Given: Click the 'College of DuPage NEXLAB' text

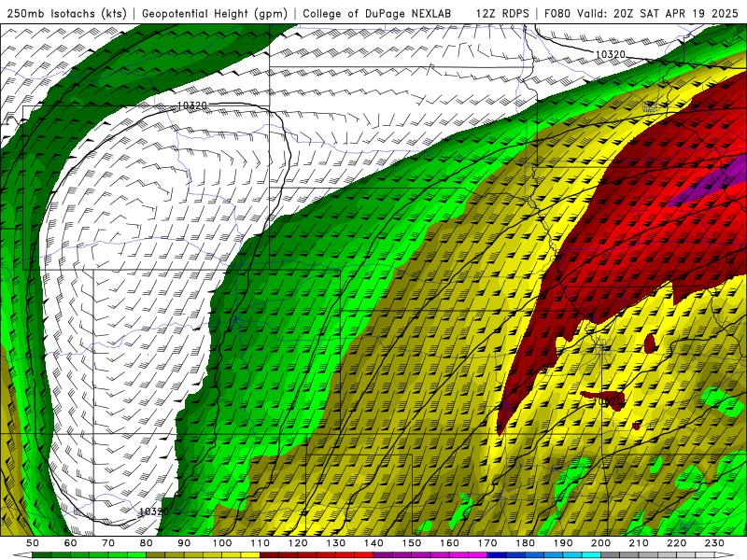Looking at the screenshot, I should tap(377, 14).
